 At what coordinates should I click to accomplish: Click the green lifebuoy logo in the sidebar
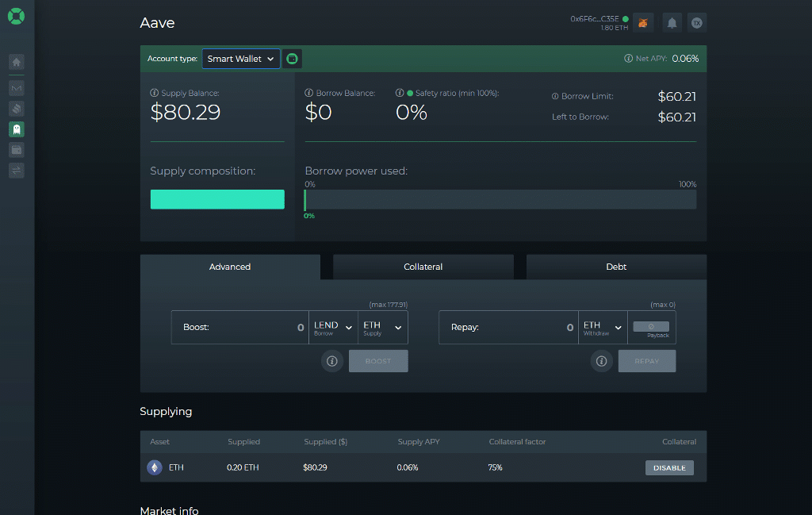16,16
